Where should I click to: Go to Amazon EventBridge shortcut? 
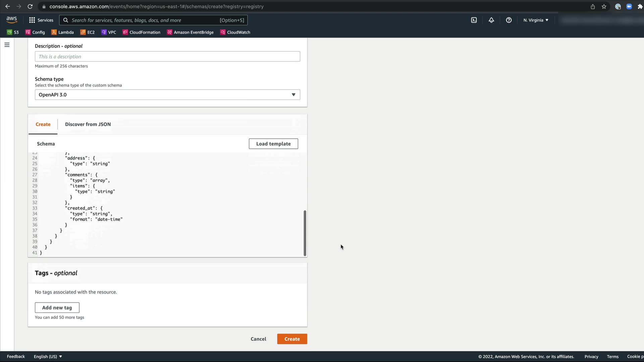pos(190,32)
